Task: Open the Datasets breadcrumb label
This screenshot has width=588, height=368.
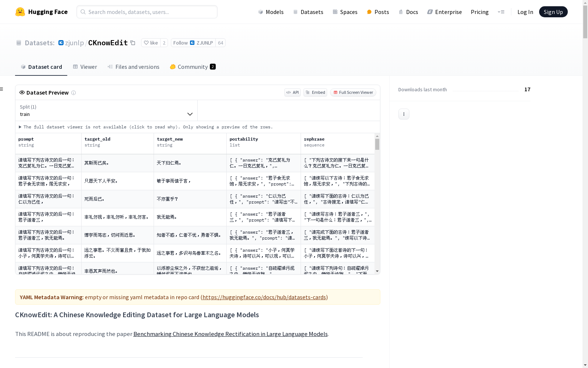Action: [40, 43]
